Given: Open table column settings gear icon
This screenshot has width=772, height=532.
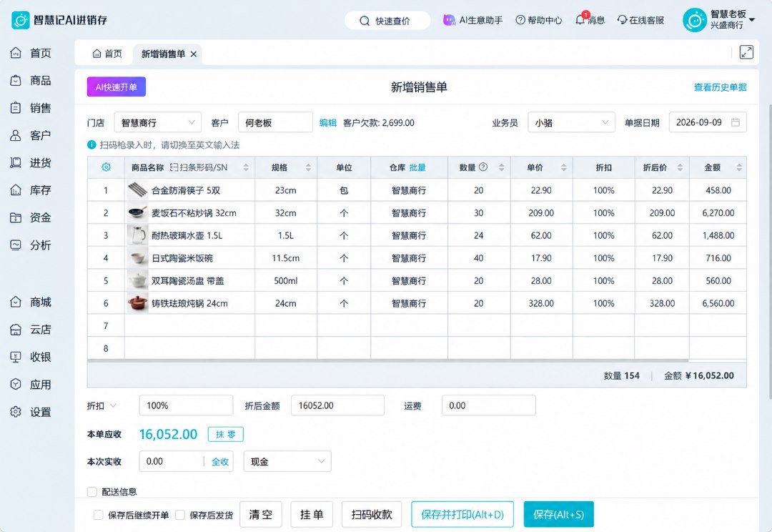Looking at the screenshot, I should click(x=106, y=167).
